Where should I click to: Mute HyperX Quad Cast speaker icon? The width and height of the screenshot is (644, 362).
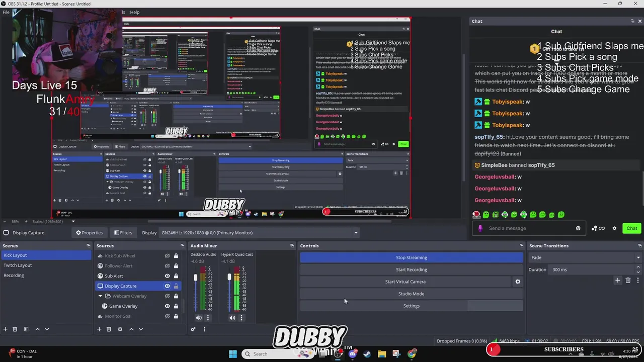pyautogui.click(x=232, y=318)
